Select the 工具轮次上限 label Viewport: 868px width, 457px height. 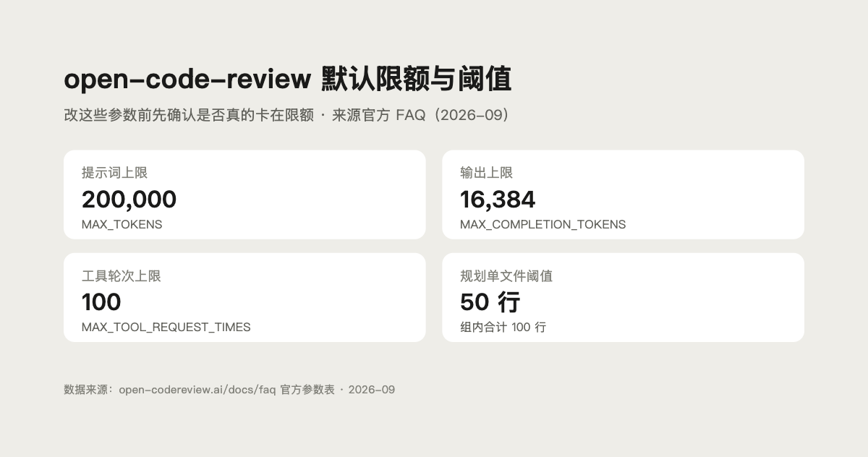(x=121, y=276)
